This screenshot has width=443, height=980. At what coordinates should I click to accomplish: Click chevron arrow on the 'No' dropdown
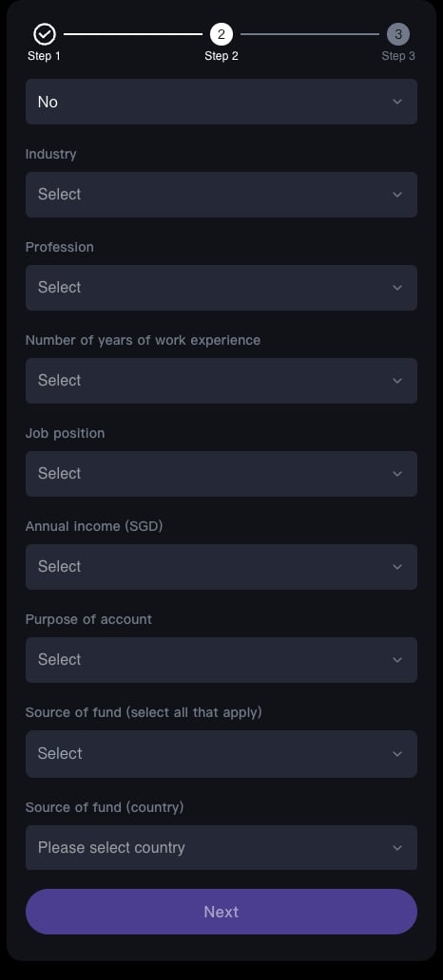397,102
